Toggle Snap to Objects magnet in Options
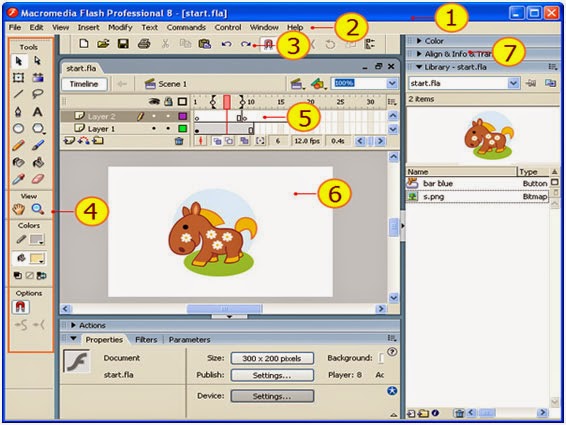The image size is (566, 425). point(21,307)
